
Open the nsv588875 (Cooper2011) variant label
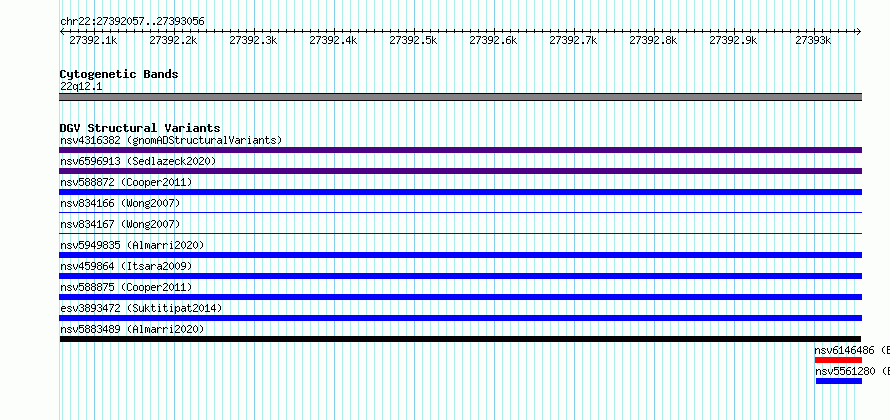pyautogui.click(x=126, y=287)
